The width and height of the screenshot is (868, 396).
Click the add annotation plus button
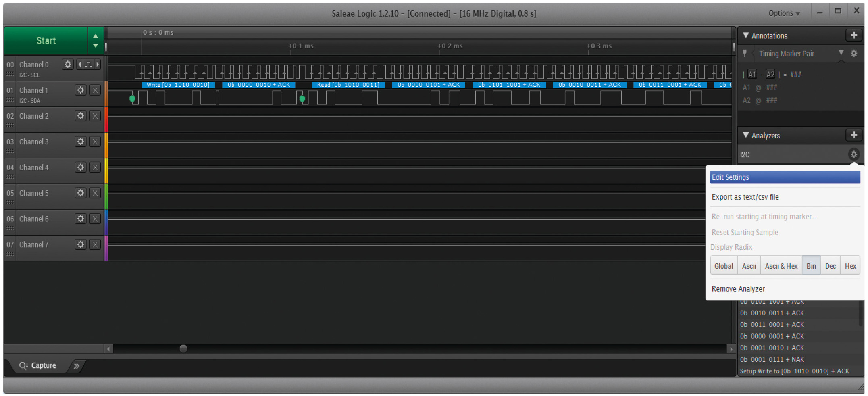[853, 35]
